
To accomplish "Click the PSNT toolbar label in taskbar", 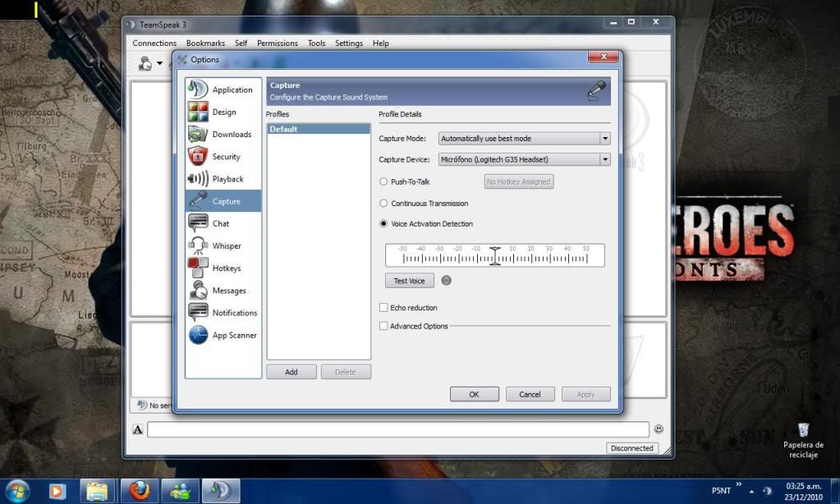I will [721, 491].
